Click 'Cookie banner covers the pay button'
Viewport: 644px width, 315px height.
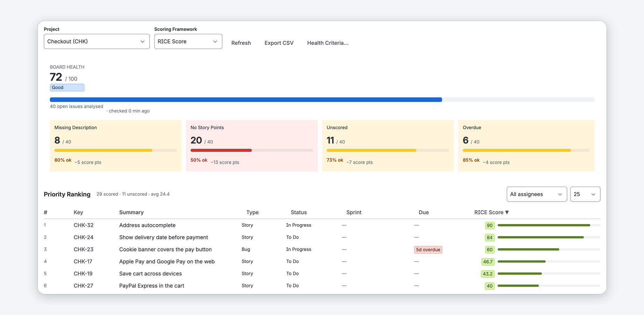pyautogui.click(x=165, y=250)
